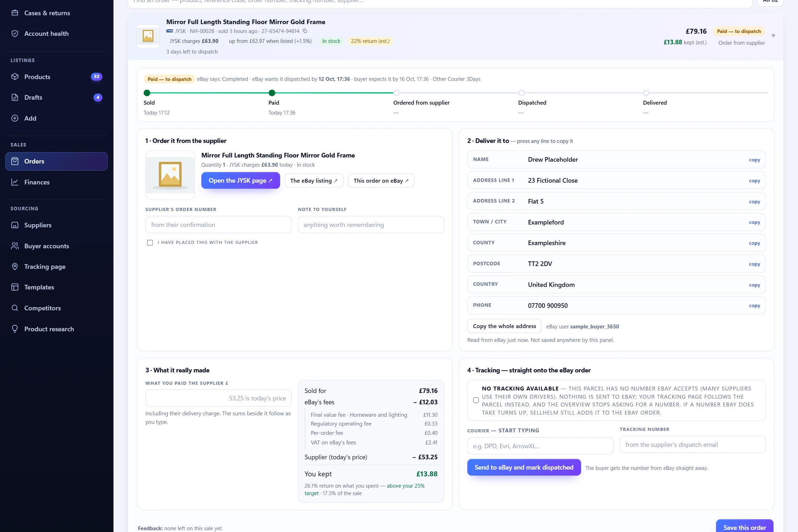Screen dimensions: 798x532
Task: Click the Finances chart icon
Action: [x=15, y=182]
